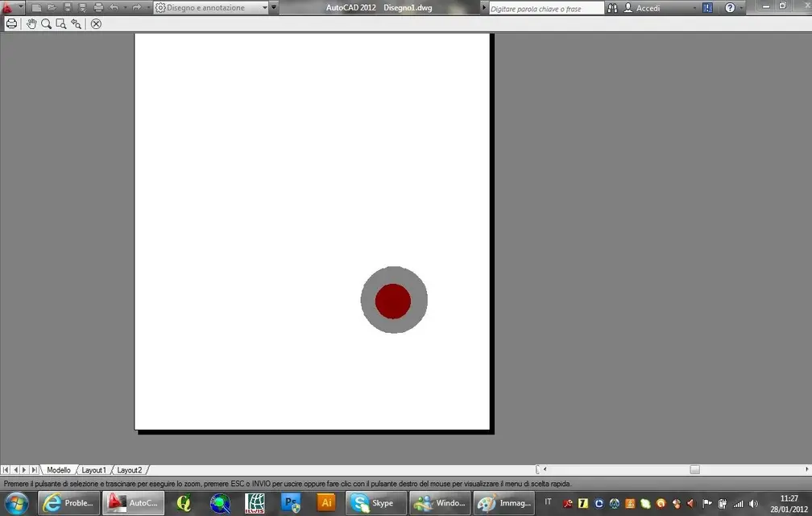The height and width of the screenshot is (516, 812).
Task: Click the volume speaker tray icon
Action: pos(753,503)
